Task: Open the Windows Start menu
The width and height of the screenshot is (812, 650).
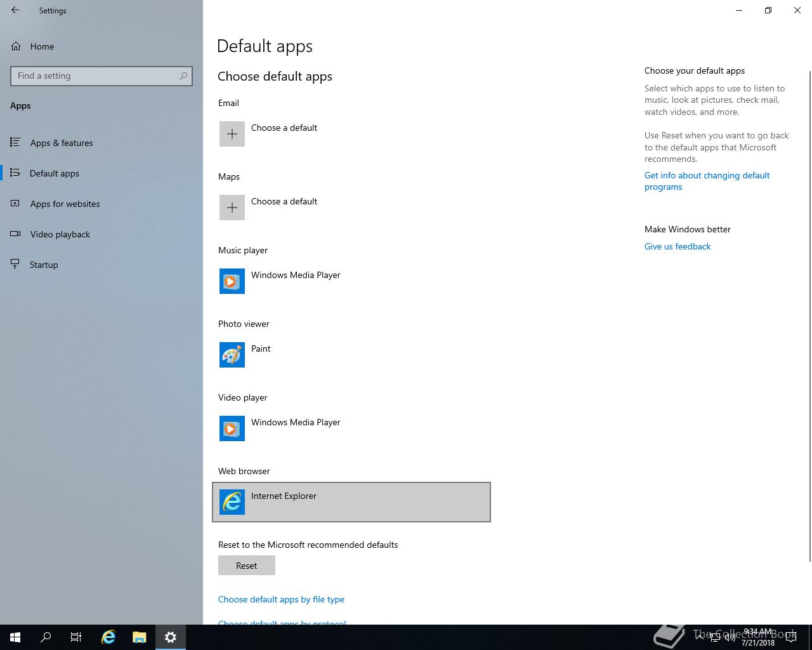Action: pos(15,637)
